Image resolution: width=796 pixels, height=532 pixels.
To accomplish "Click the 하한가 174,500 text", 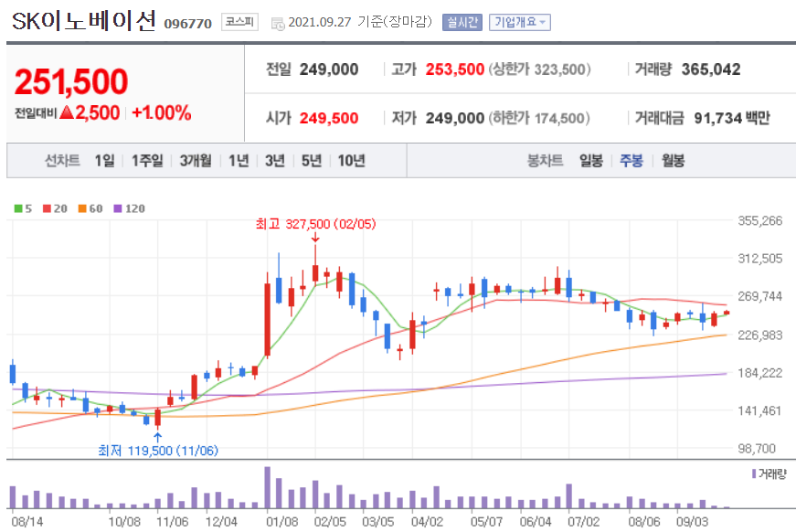I will click(x=539, y=118).
